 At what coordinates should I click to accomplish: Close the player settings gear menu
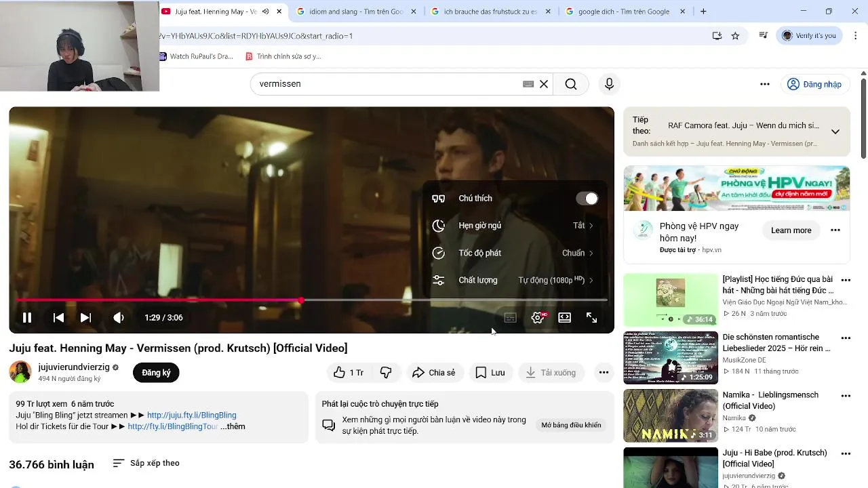pyautogui.click(x=538, y=317)
